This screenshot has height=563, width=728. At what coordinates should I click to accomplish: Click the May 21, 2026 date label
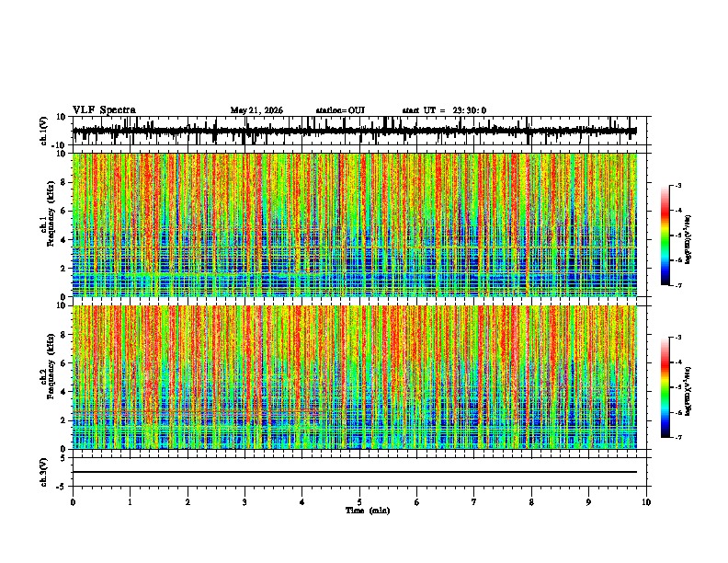[x=256, y=110]
